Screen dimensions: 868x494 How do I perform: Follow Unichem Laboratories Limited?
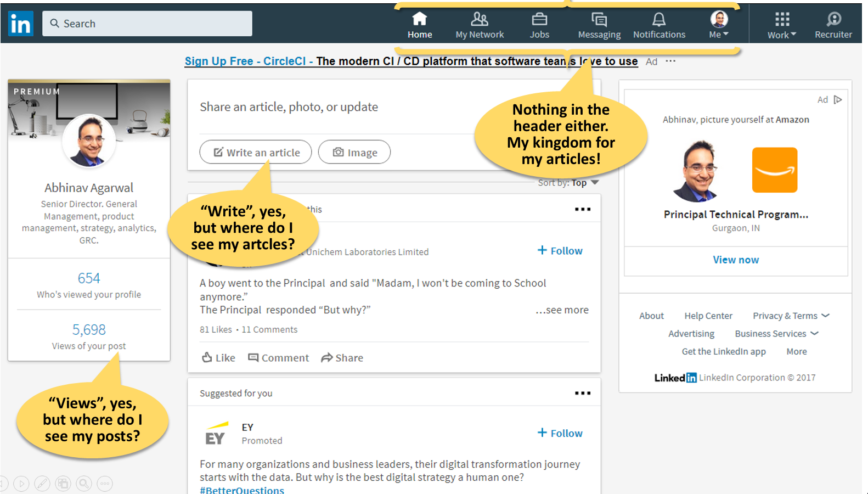(560, 250)
